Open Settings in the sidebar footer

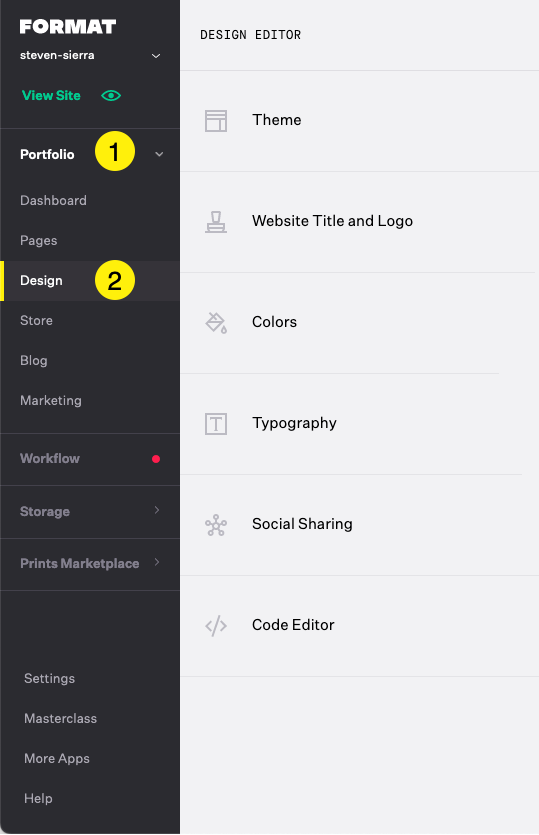[50, 679]
